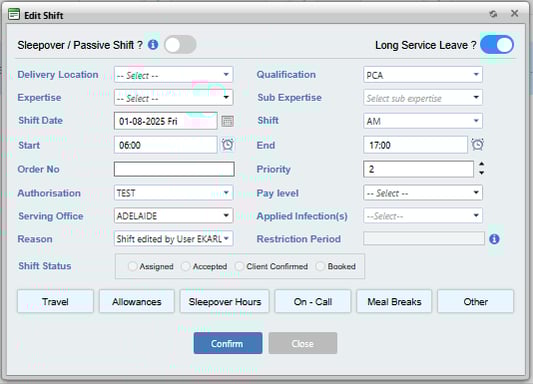
Task: Open the Shift Date calendar picker icon
Action: click(227, 121)
